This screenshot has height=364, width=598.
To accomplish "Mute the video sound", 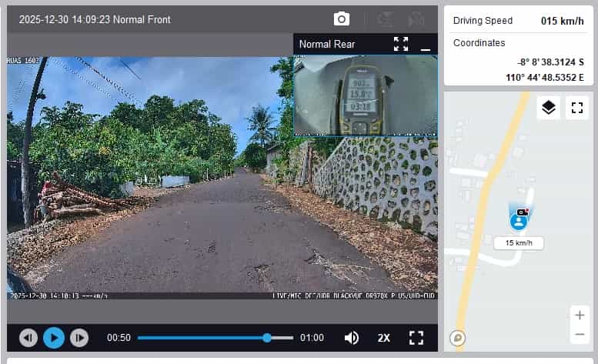I will point(352,338).
